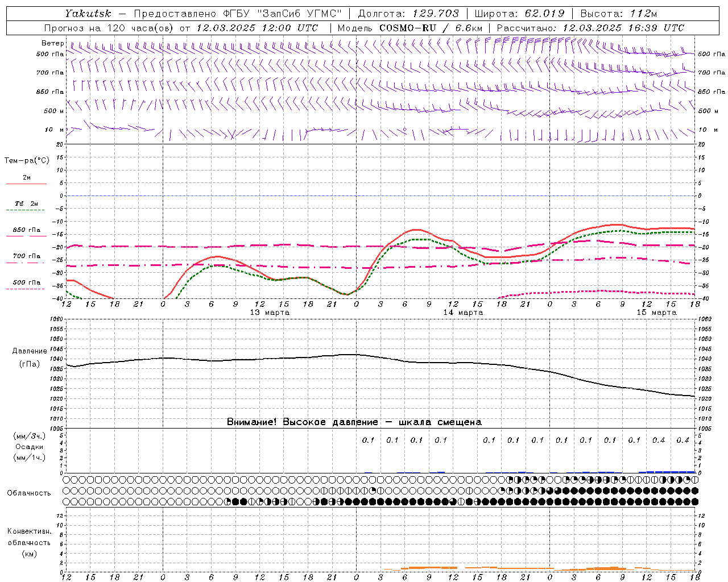Click the solid line sample under 2м legend
Image resolution: width=728 pixels, height=582 pixels.
pyautogui.click(x=26, y=184)
